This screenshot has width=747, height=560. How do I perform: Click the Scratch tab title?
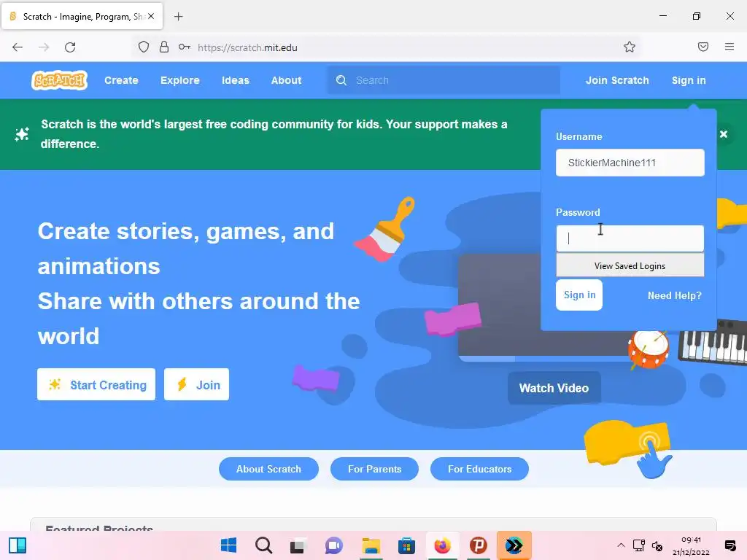(x=83, y=17)
